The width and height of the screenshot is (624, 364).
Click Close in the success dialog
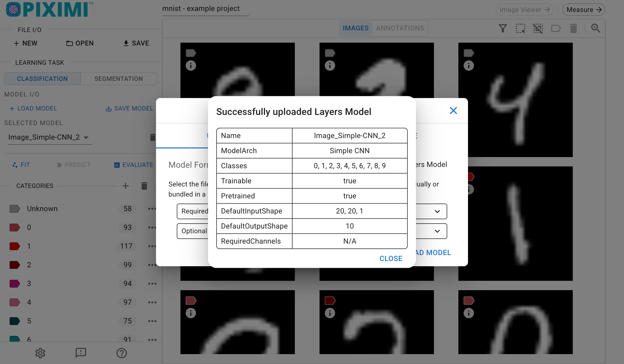click(391, 258)
